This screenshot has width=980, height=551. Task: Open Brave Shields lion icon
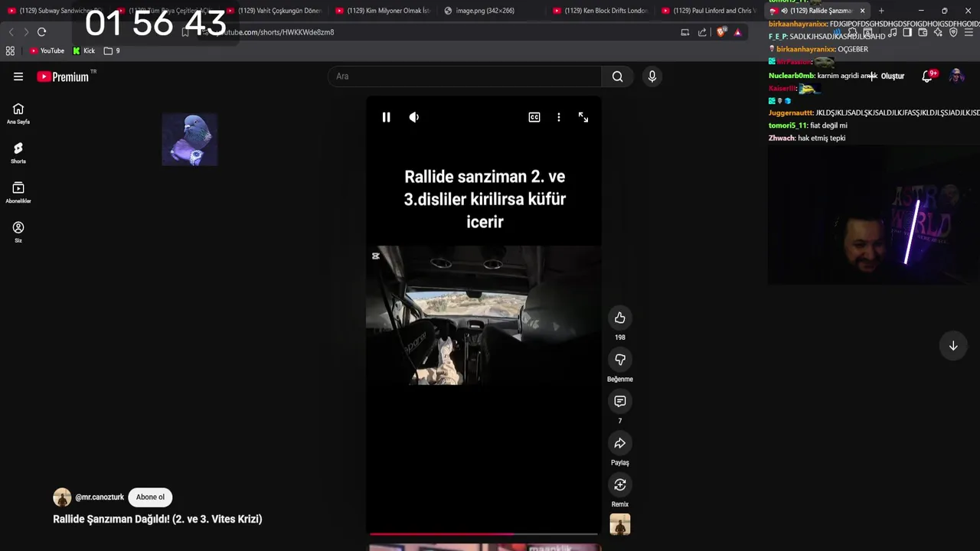(721, 32)
